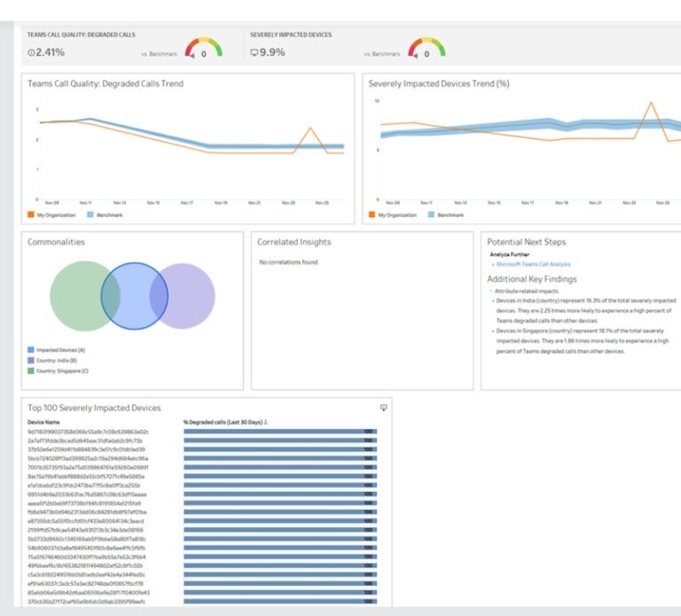681x616 pixels.
Task: Click sort arrow on % Degraded calls column
Action: tap(267, 422)
